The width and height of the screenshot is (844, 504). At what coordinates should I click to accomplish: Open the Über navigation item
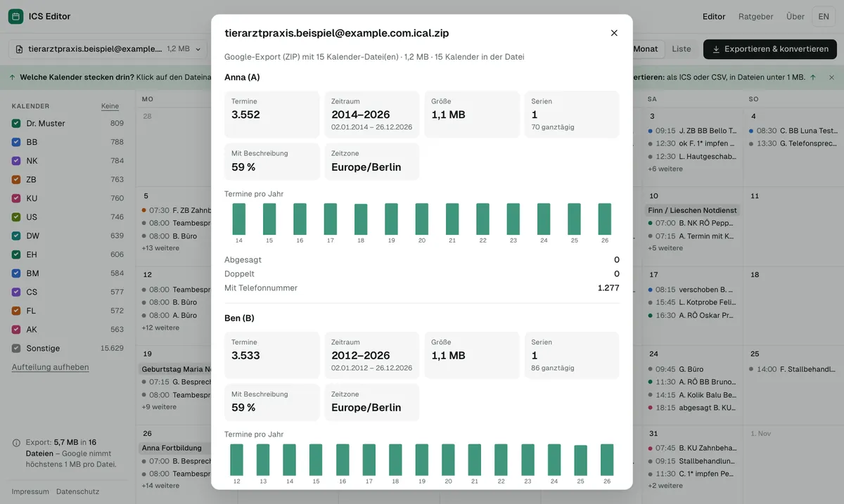[x=795, y=16]
